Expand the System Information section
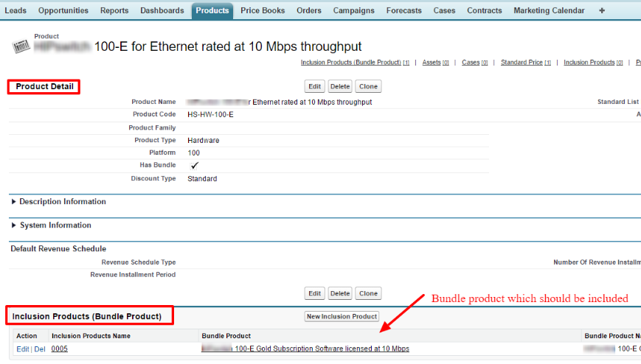Viewport: 641px width, 364px height. pos(15,225)
